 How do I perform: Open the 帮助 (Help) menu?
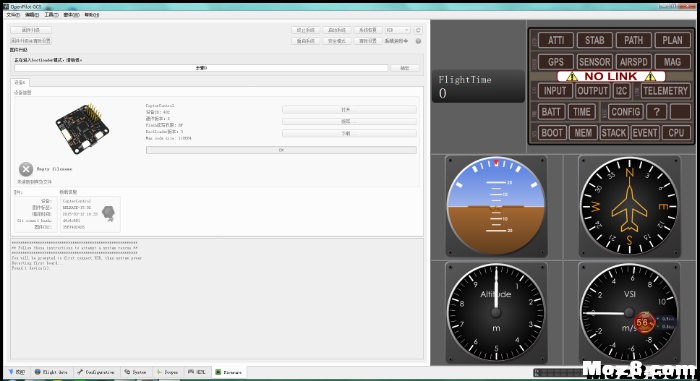(x=92, y=15)
